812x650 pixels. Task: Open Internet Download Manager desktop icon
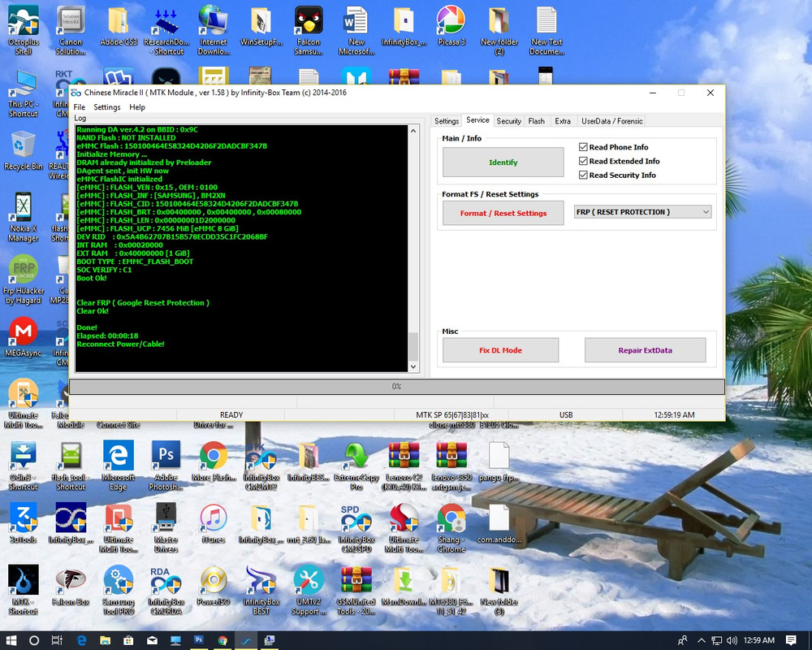(x=214, y=30)
